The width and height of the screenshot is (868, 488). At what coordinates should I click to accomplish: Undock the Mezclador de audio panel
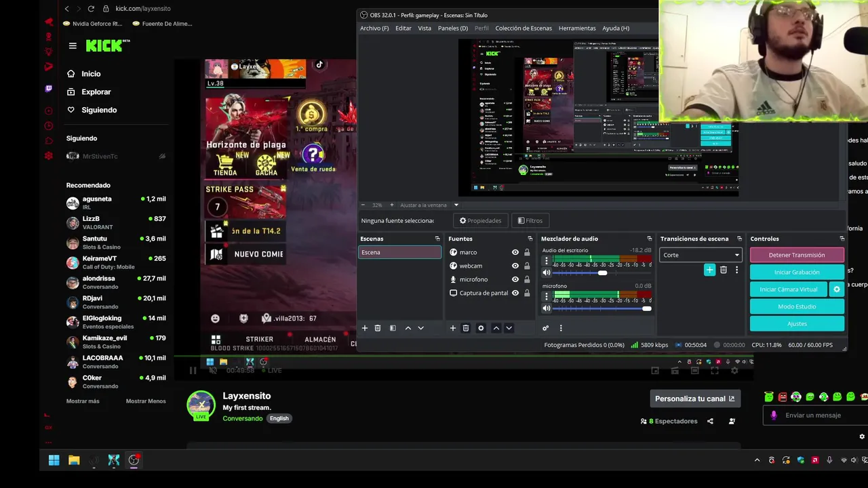[649, 239]
